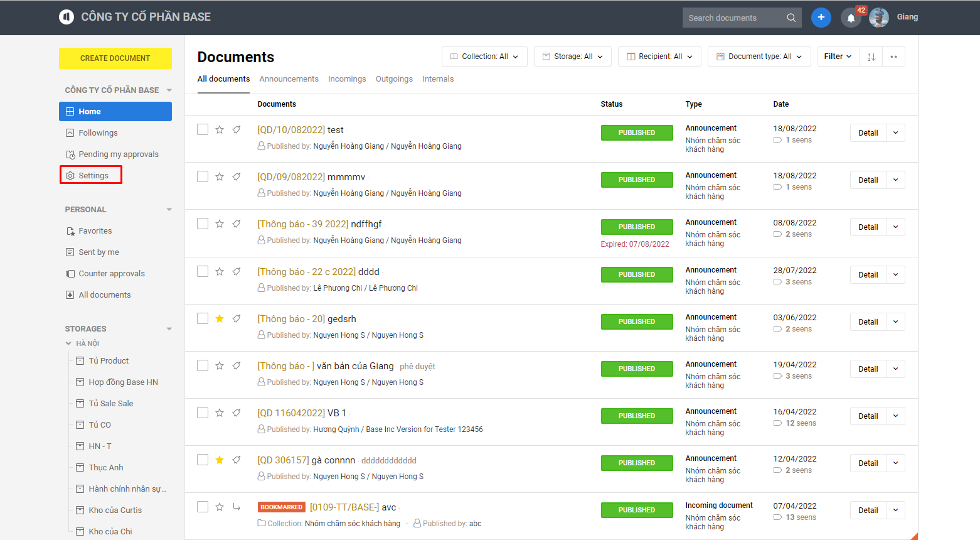Open the more options dots button
980x540 pixels.
(893, 57)
